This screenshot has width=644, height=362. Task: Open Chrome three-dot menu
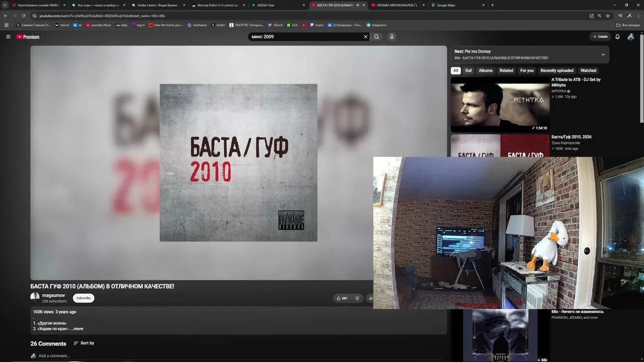[638, 16]
